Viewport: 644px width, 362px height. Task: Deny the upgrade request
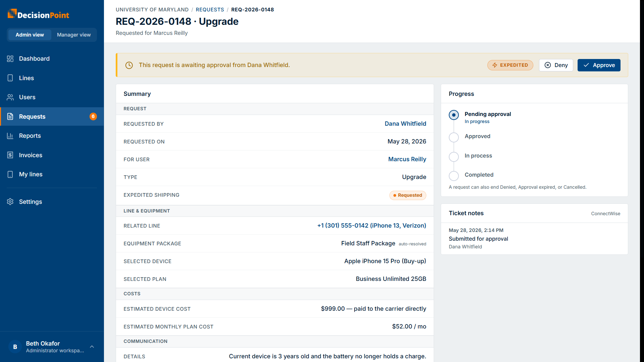pyautogui.click(x=556, y=65)
